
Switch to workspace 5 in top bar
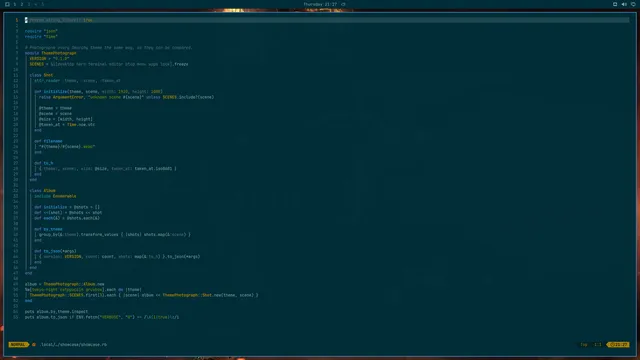tap(42, 4)
